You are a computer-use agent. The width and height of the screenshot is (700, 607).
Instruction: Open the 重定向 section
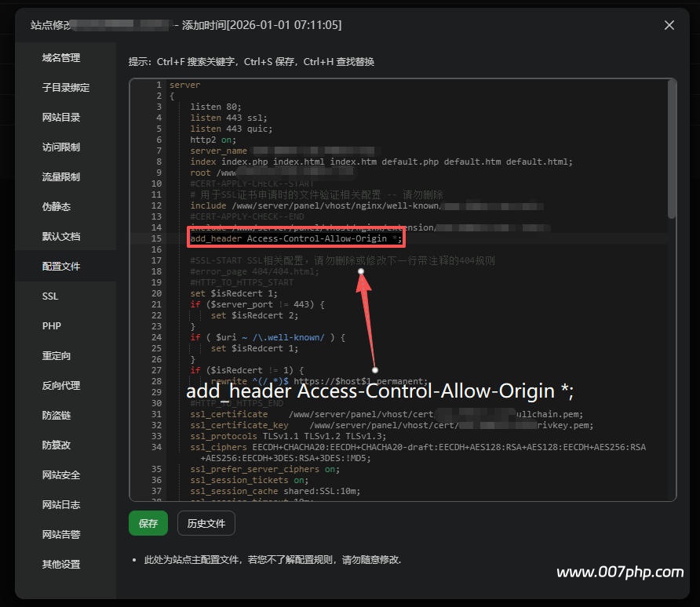pyautogui.click(x=58, y=355)
